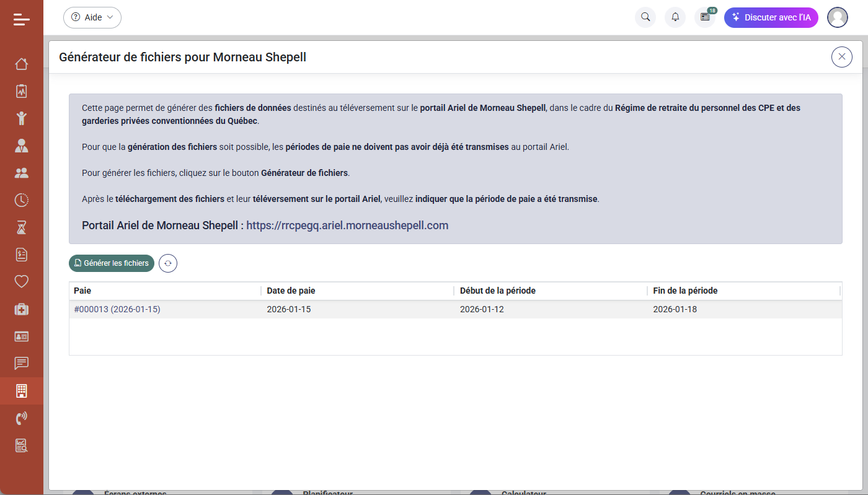The height and width of the screenshot is (495, 868).
Task: Open the children section via the child icon
Action: 21,118
